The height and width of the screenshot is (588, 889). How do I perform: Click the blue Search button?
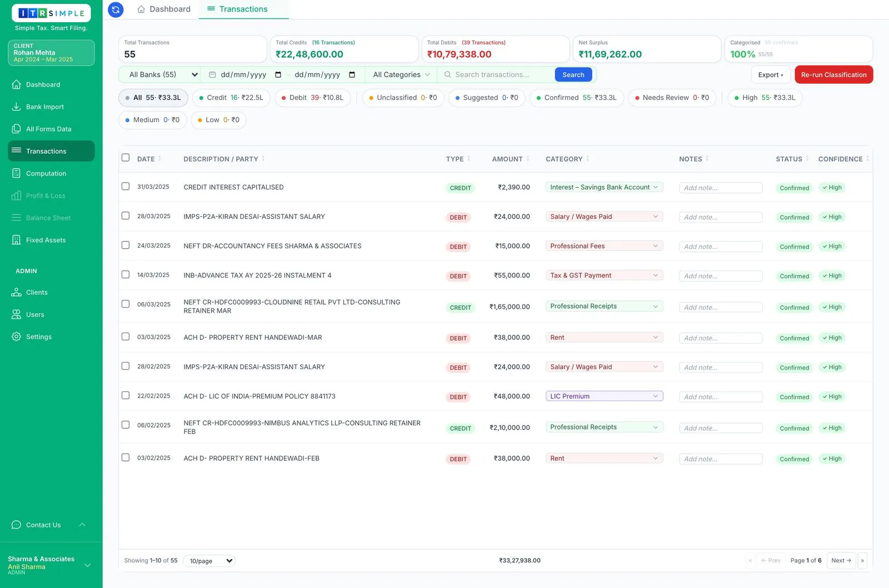[573, 74]
